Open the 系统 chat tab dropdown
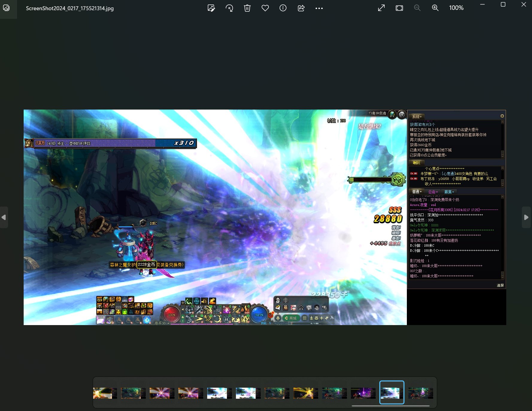 417,117
